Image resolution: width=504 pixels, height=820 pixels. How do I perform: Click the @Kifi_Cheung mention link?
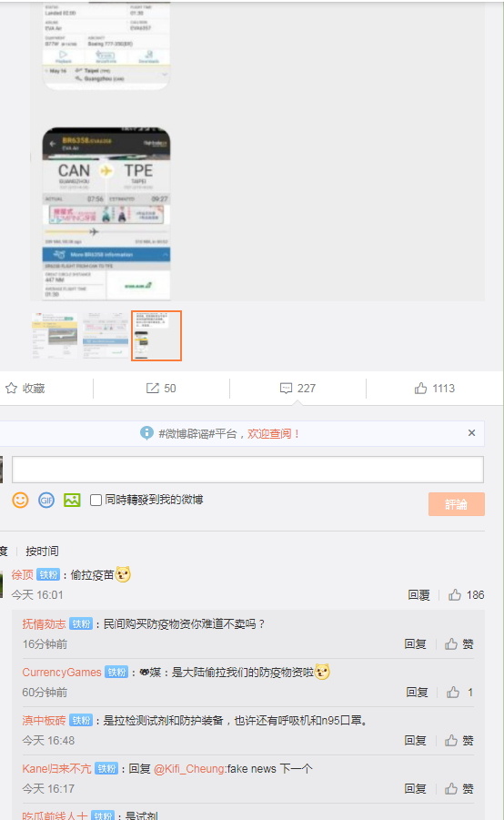[190, 769]
